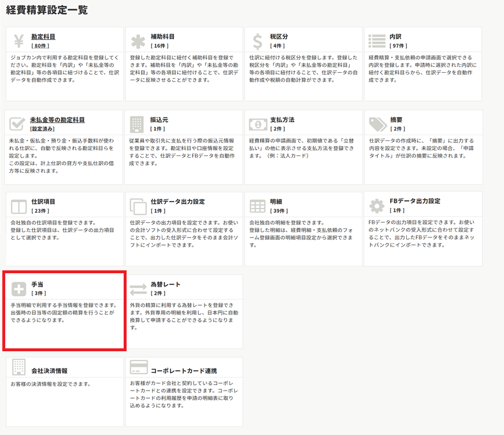Click the gear icon for FBデータ出力設定

click(377, 206)
